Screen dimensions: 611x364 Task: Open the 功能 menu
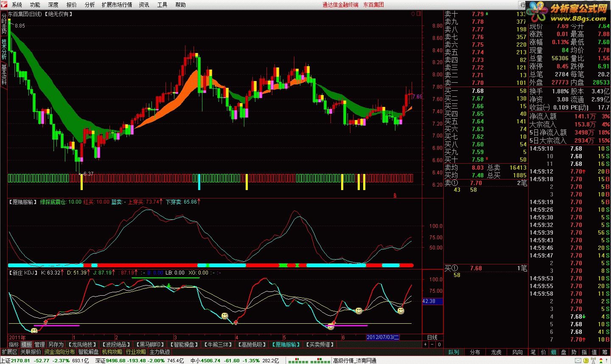pyautogui.click(x=35, y=5)
